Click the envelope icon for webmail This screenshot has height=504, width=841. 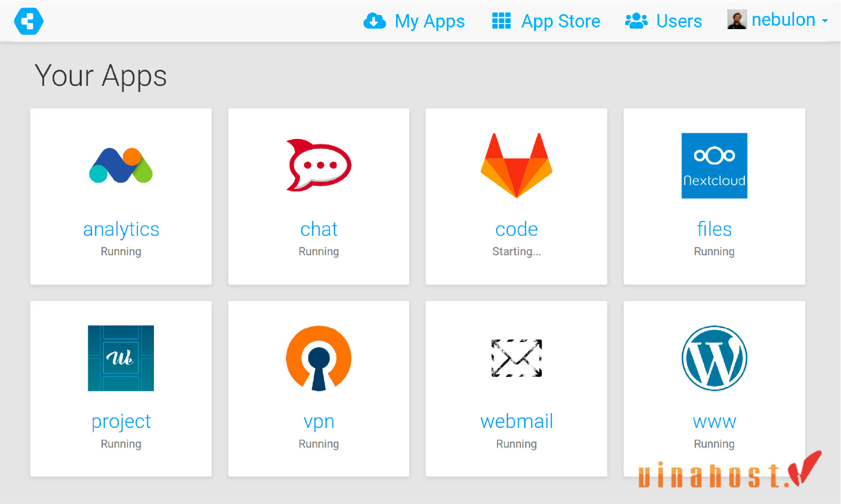click(516, 358)
